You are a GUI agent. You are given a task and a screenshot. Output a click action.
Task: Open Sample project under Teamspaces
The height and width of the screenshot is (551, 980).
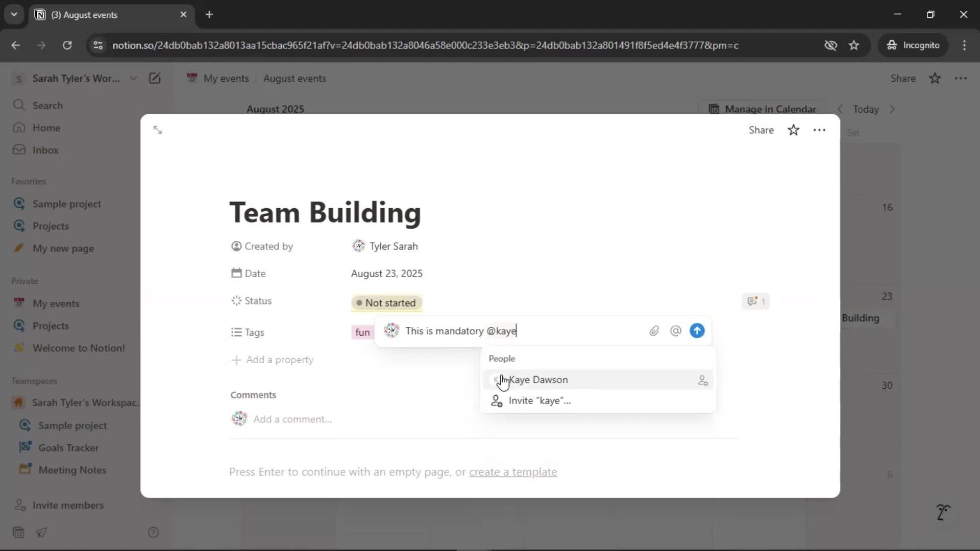tap(72, 425)
